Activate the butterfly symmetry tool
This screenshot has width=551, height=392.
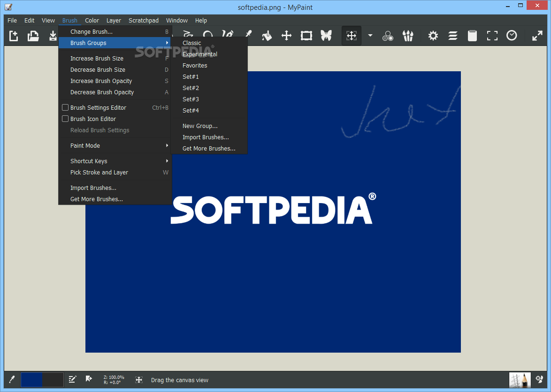pyautogui.click(x=326, y=36)
